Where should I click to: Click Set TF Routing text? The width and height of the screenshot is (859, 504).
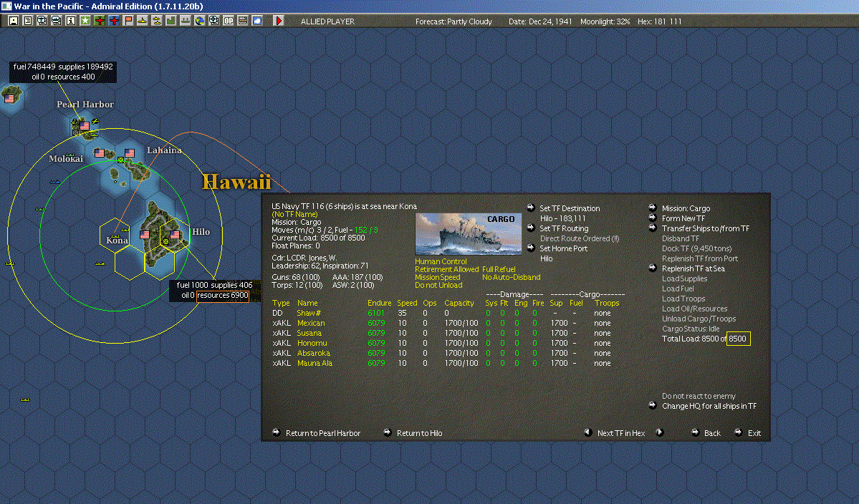point(564,228)
